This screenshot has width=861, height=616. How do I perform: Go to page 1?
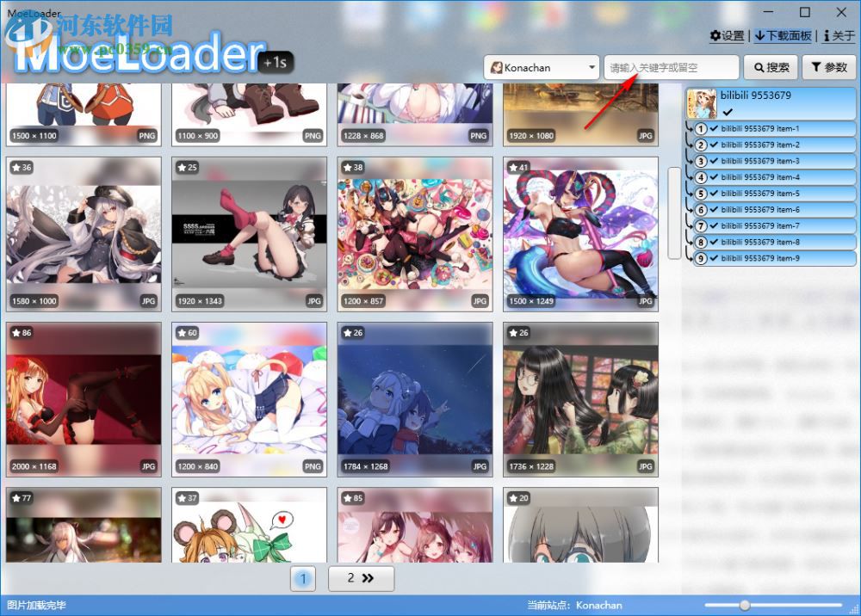pos(303,578)
